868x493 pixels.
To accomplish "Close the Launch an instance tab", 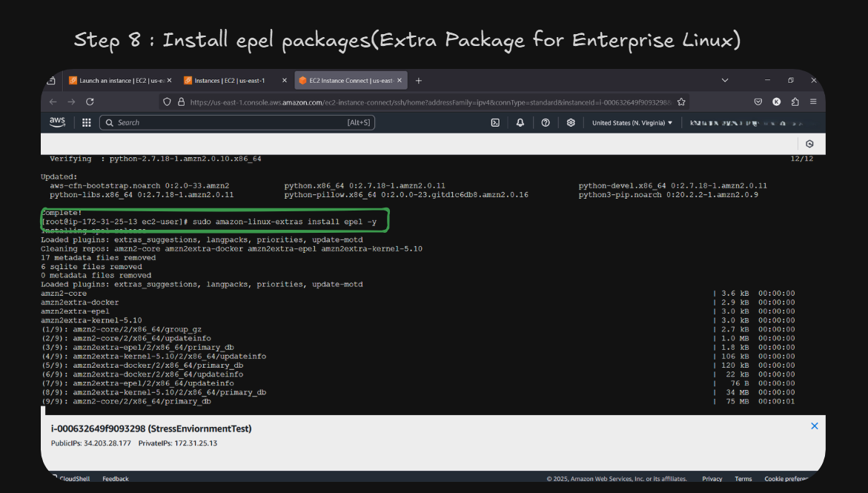I will click(170, 80).
